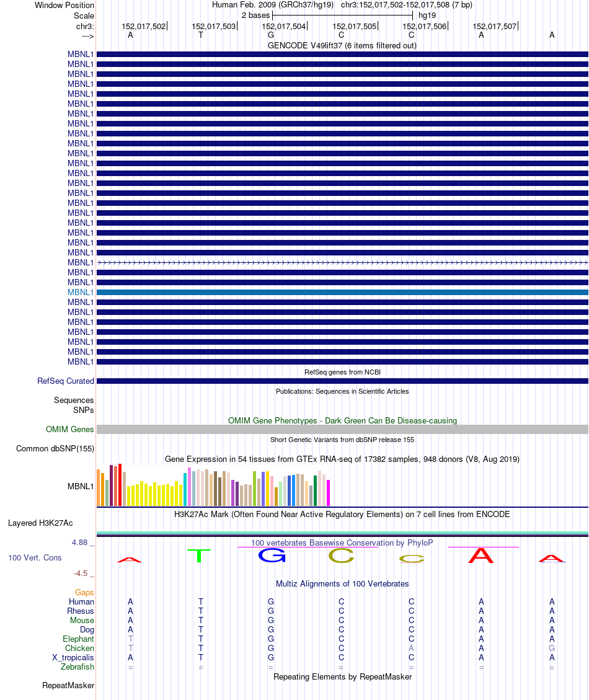This screenshot has width=589, height=700.
Task: Click base T in the ruler sequence
Action: [201, 35]
